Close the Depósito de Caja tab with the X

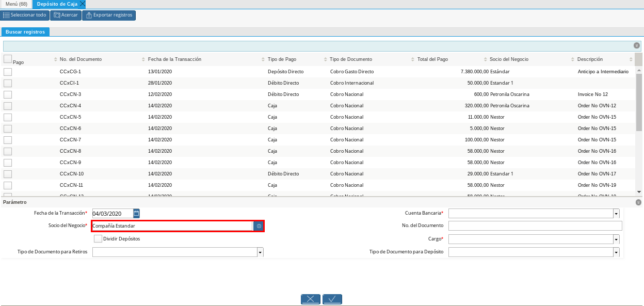tap(83, 4)
